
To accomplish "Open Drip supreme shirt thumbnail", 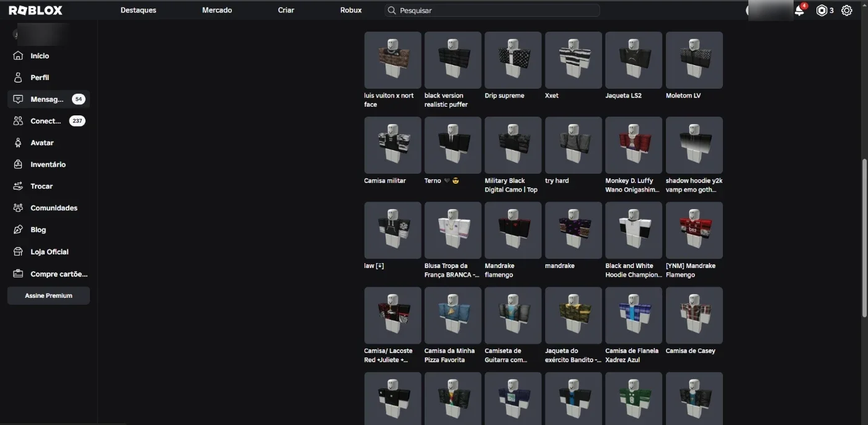I will 513,60.
